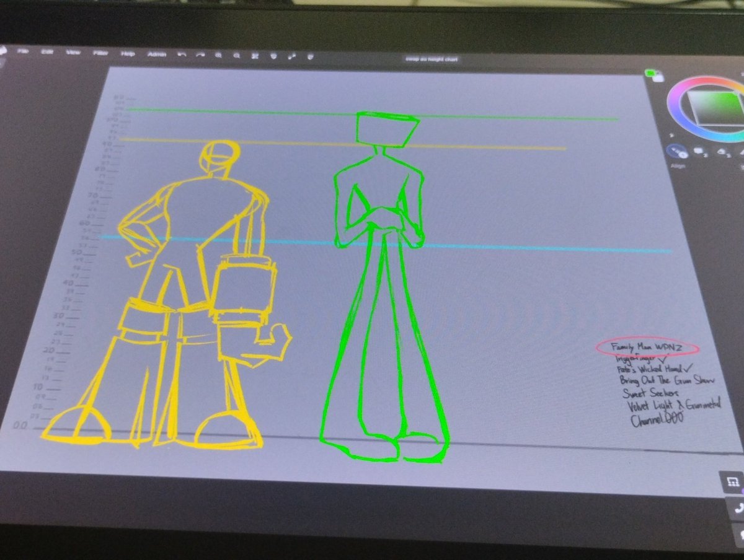Expand the small arrow below color wheel

pyautogui.click(x=671, y=135)
